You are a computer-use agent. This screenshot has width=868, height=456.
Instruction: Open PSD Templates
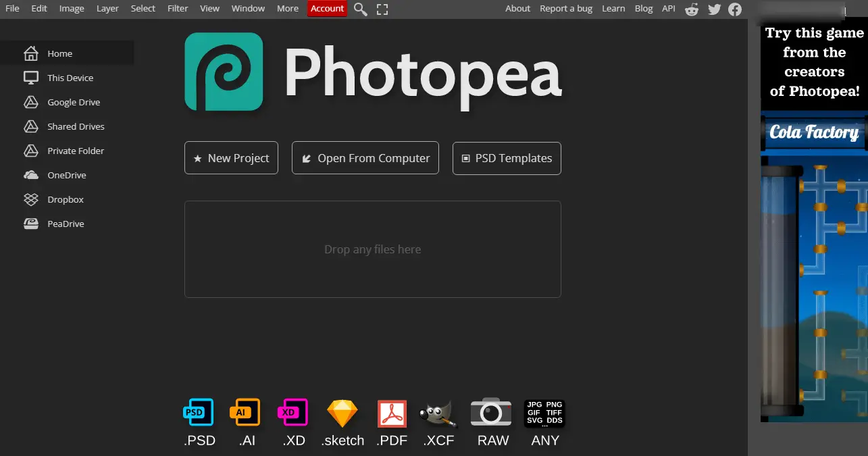click(507, 158)
